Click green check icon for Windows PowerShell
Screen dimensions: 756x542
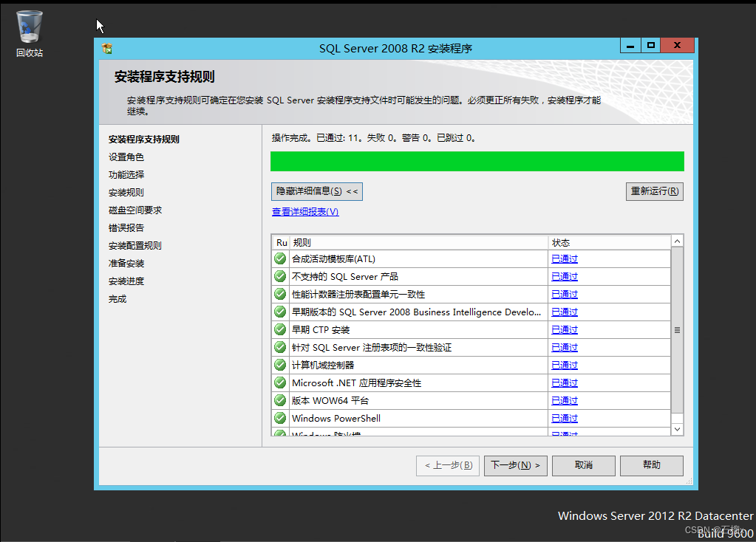(280, 418)
